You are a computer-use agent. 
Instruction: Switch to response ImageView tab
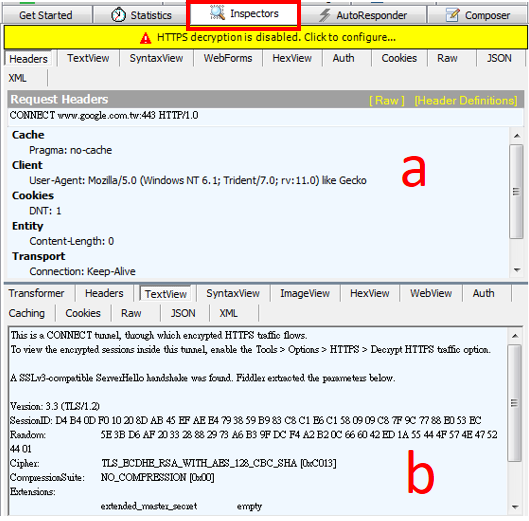pos(305,293)
